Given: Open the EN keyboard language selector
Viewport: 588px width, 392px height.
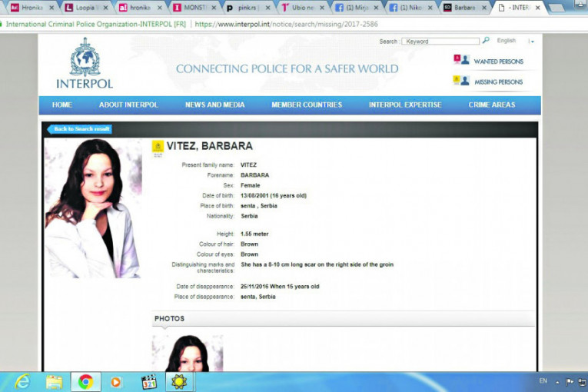Looking at the screenshot, I should click(543, 381).
